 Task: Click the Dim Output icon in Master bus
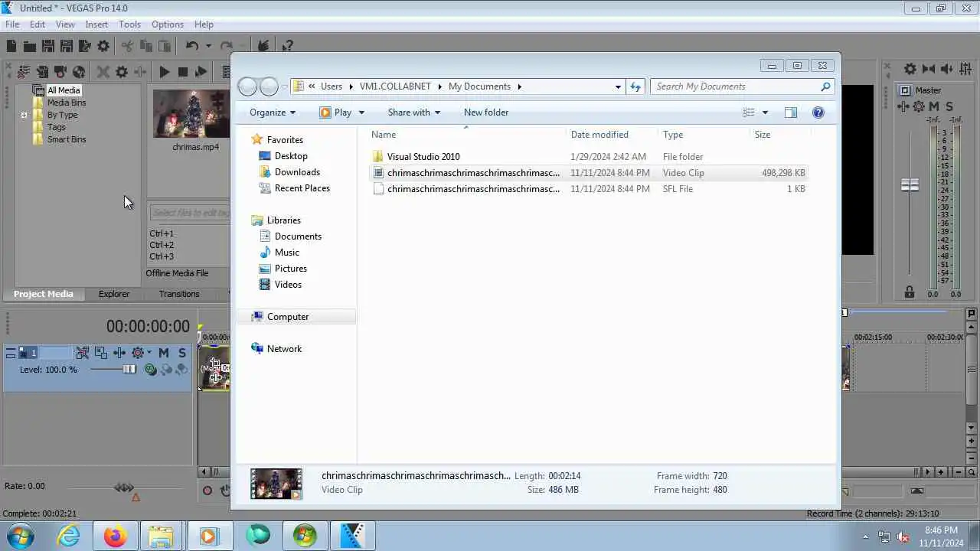click(x=947, y=70)
